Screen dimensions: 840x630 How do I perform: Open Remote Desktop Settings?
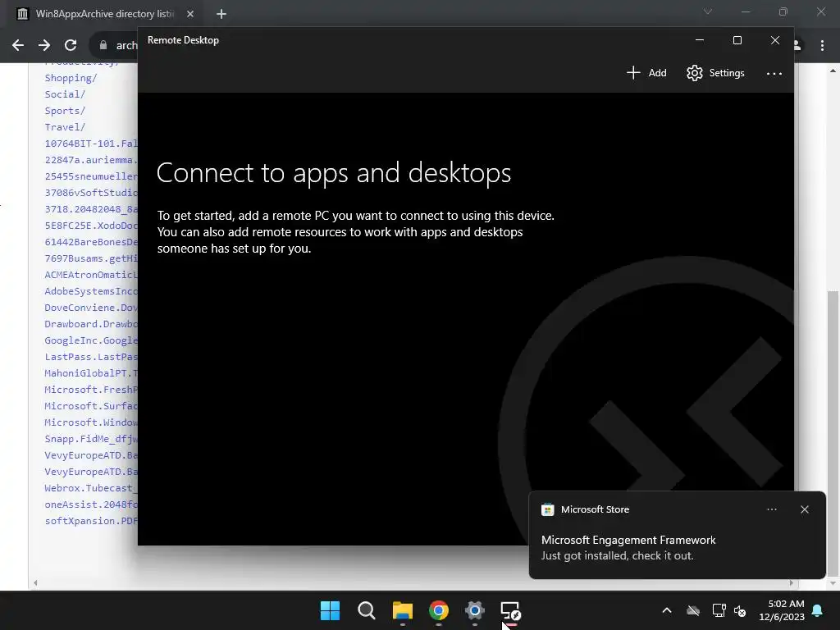pyautogui.click(x=715, y=73)
